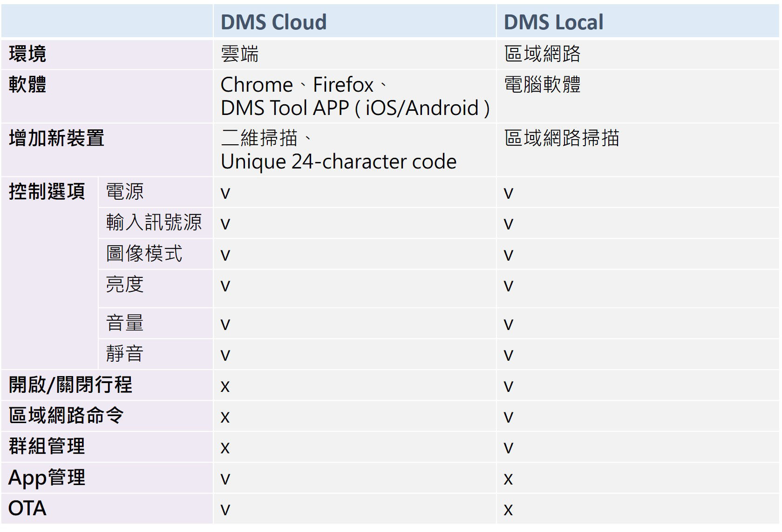Select the 環境 row label
Viewport: 782px width, 532px height.
pyautogui.click(x=27, y=54)
